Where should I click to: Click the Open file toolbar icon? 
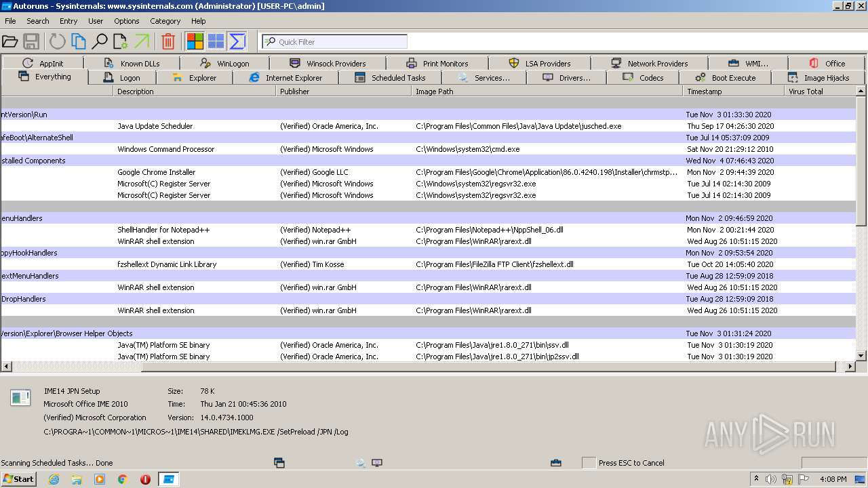click(9, 42)
